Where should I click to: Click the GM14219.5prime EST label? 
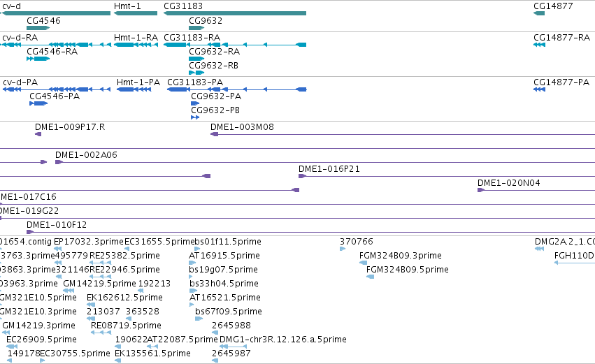pyautogui.click(x=99, y=284)
